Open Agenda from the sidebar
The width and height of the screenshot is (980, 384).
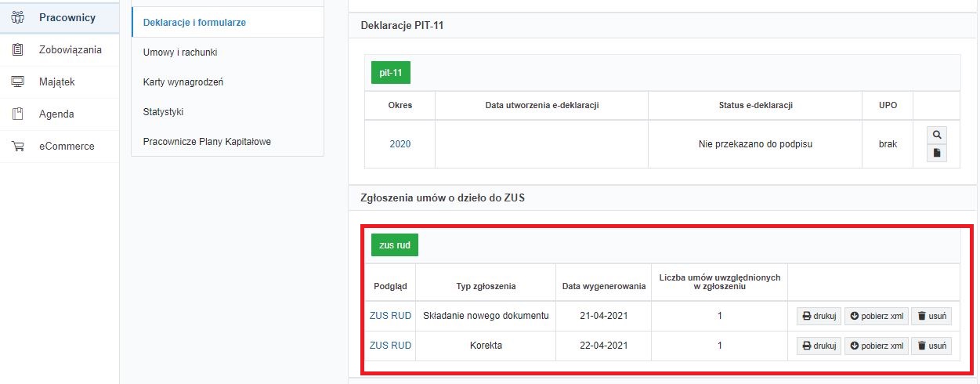[x=60, y=114]
